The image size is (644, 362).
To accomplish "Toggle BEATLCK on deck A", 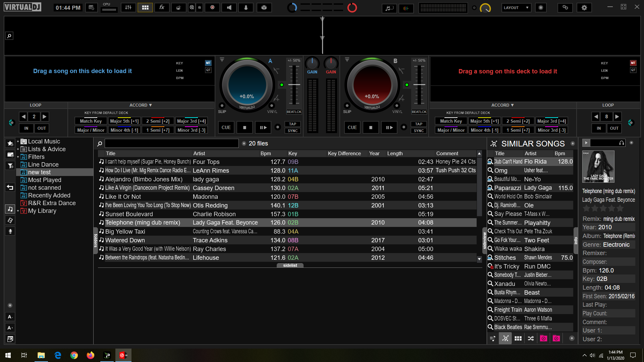I will coord(294,112).
